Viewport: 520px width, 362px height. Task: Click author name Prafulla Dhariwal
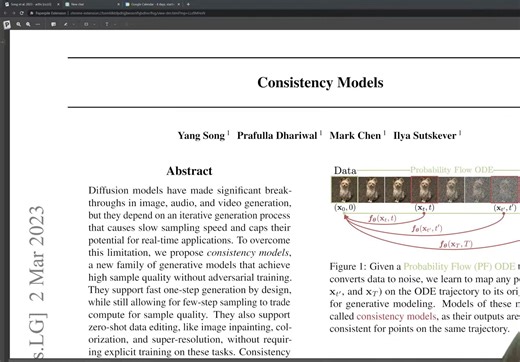277,135
